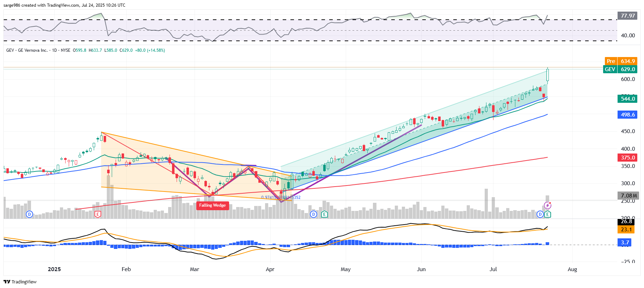The width and height of the screenshot is (644, 288).
Task: Select the GEV 629.0 last price label
Action: [621, 69]
